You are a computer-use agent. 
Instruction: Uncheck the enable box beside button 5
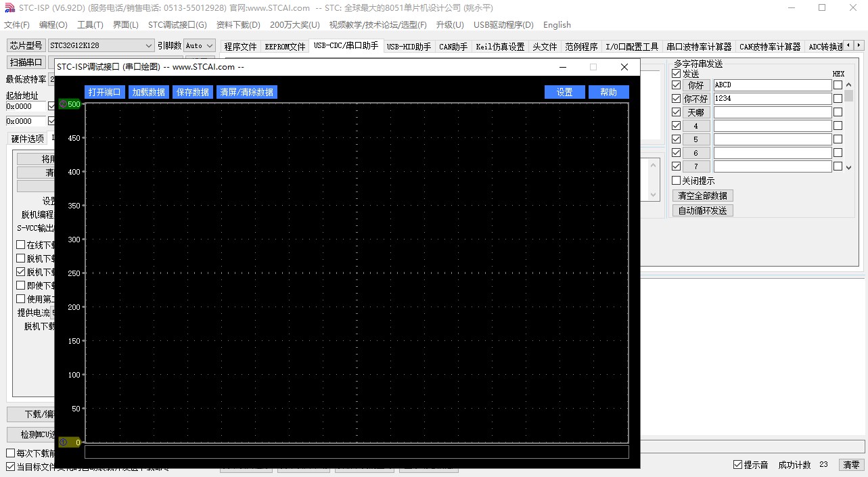(x=676, y=139)
